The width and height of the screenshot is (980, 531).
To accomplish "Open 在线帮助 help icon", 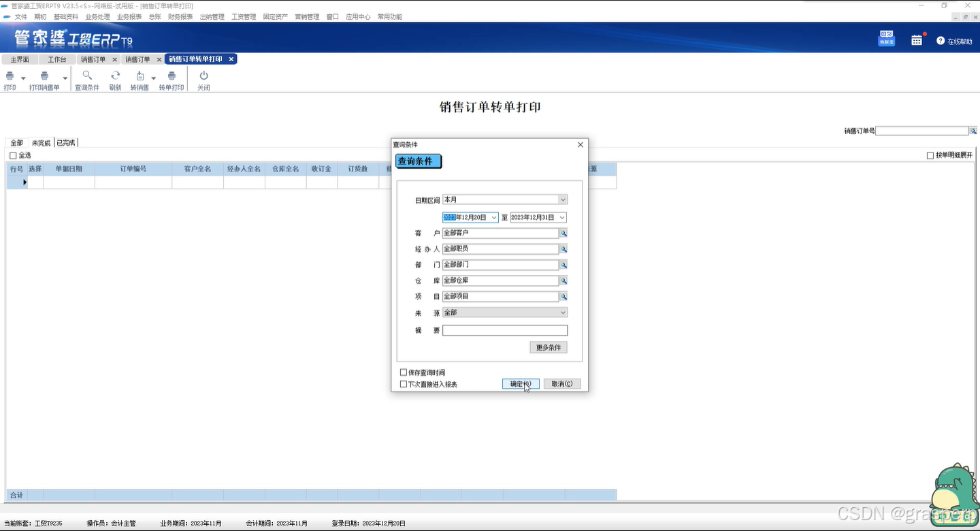I will pyautogui.click(x=941, y=41).
